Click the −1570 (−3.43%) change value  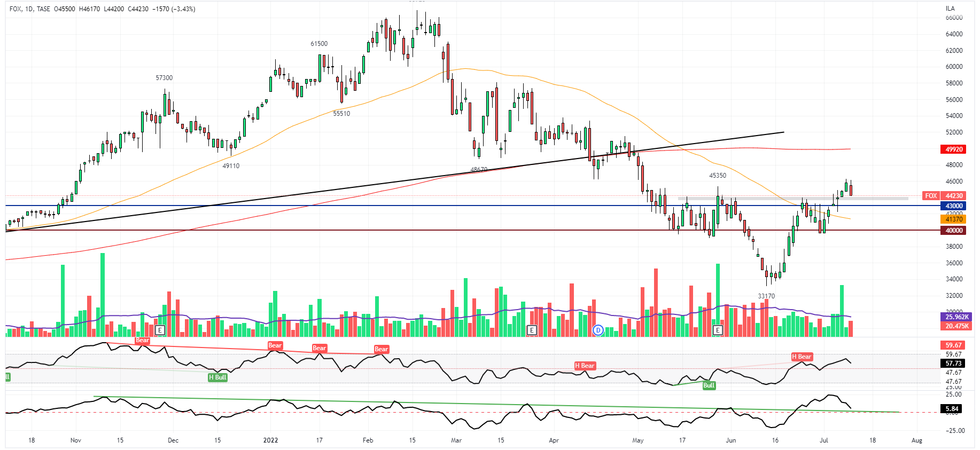point(174,9)
